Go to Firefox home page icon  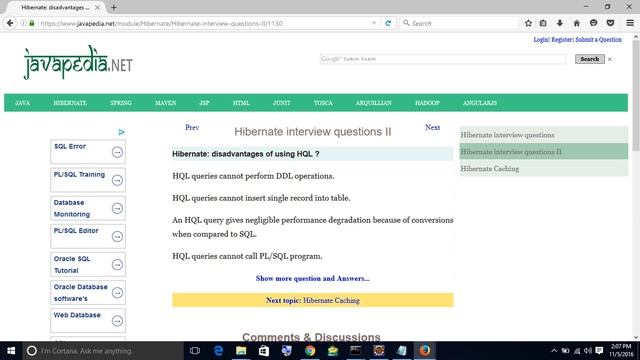pos(576,23)
